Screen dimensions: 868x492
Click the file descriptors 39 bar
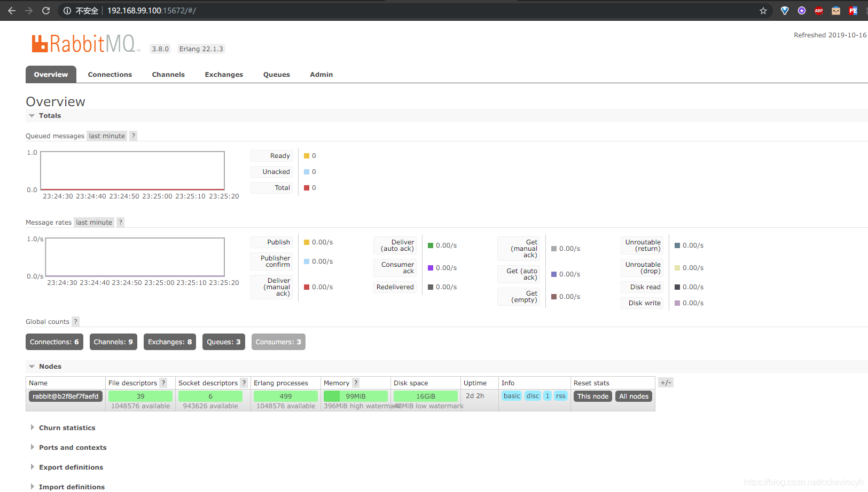(140, 396)
